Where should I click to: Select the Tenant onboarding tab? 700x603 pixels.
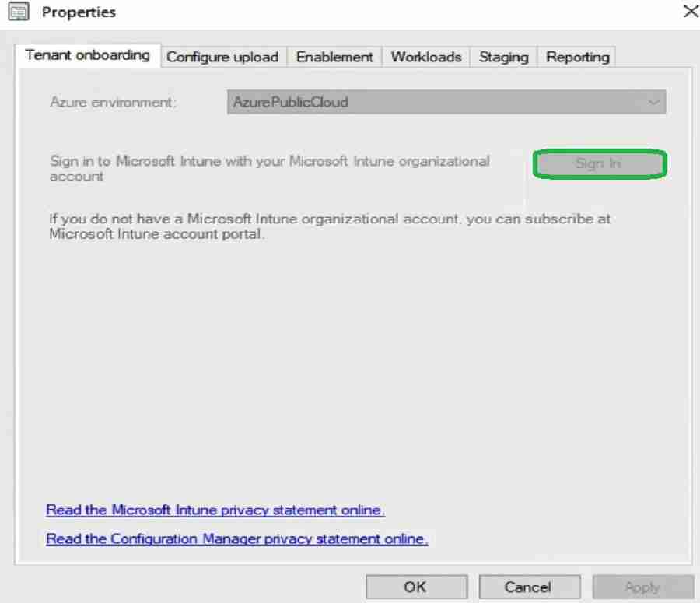(x=87, y=55)
